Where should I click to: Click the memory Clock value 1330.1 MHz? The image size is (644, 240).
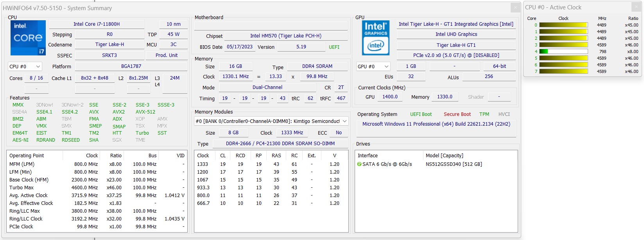coord(235,76)
